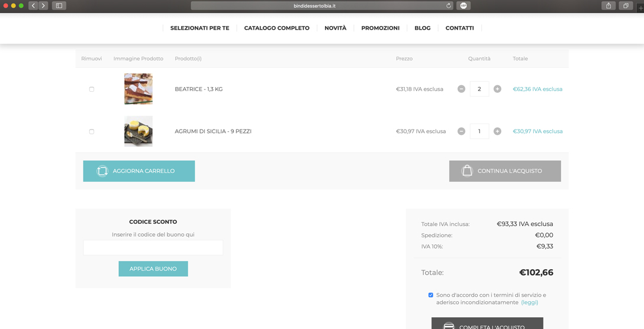Open the BLOG page
644x329 pixels.
click(423, 28)
